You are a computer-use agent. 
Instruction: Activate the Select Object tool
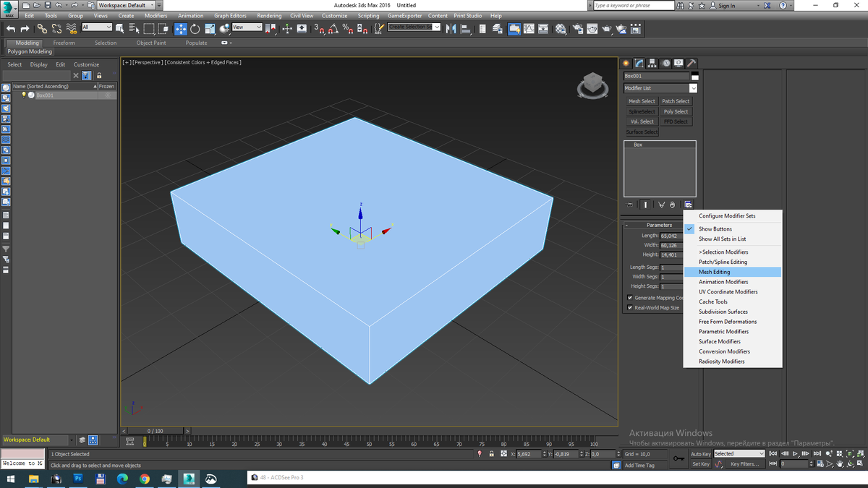pyautogui.click(x=120, y=29)
